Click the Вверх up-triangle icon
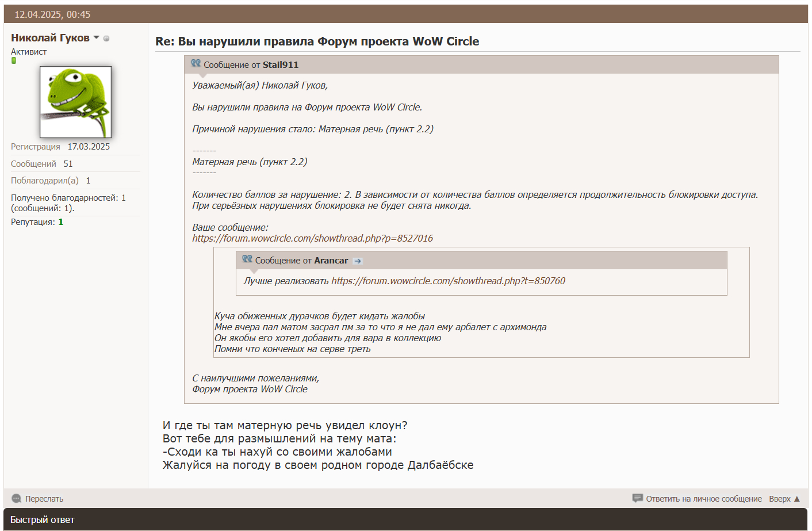The height and width of the screenshot is (531, 812). [797, 499]
